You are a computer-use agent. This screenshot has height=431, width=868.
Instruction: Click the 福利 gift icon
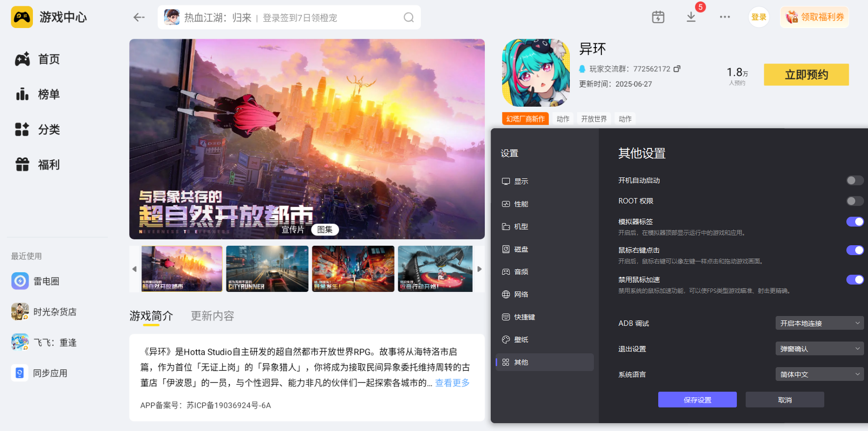[x=22, y=165]
